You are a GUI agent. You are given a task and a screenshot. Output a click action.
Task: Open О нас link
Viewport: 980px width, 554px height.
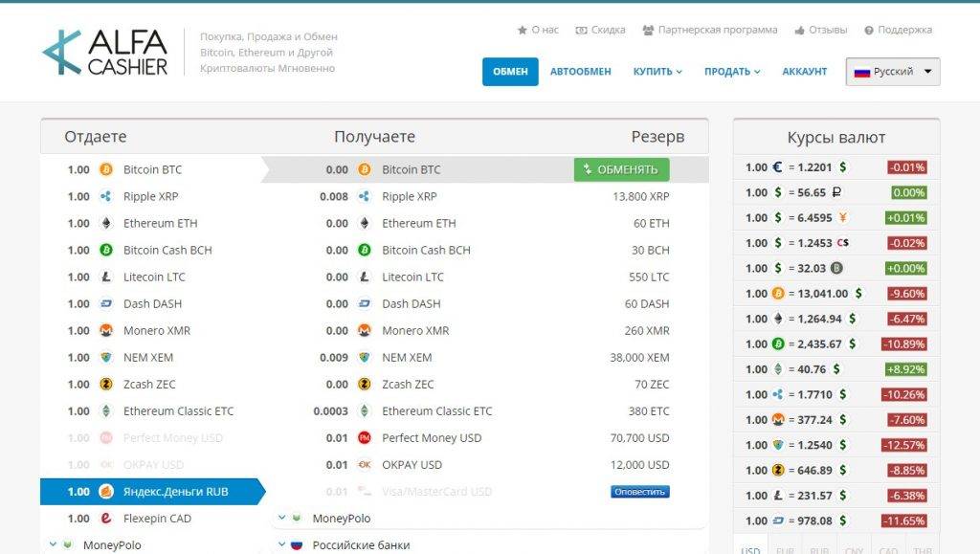point(538,30)
